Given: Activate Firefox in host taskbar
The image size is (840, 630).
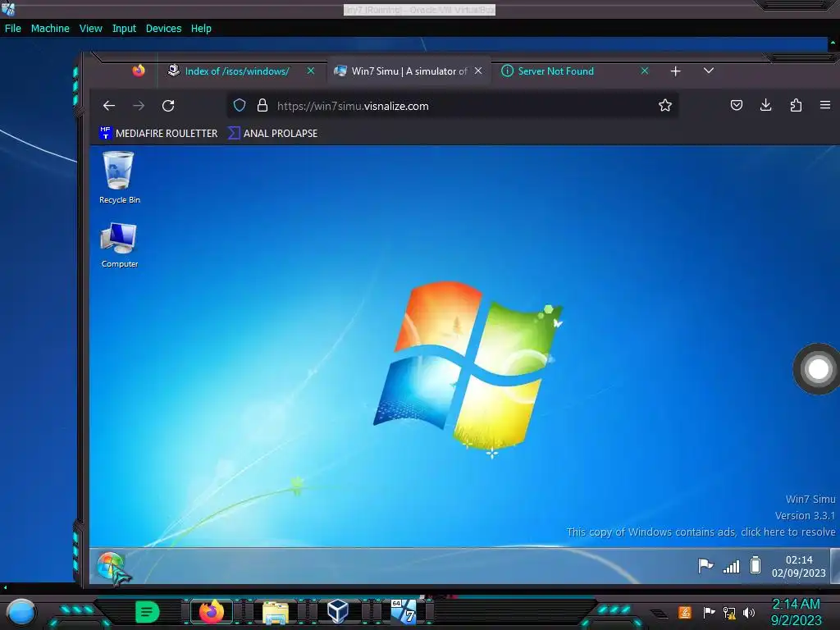Looking at the screenshot, I should [212, 612].
